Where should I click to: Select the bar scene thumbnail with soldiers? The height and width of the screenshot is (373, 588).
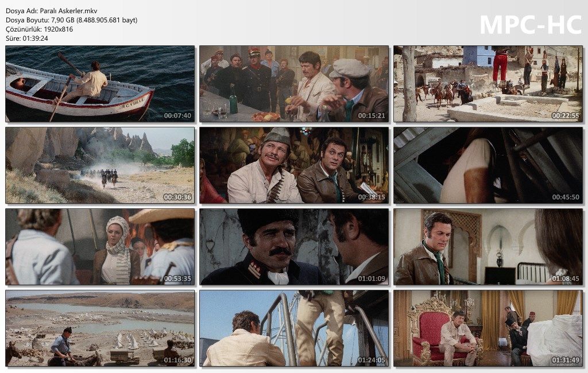[x=294, y=84]
